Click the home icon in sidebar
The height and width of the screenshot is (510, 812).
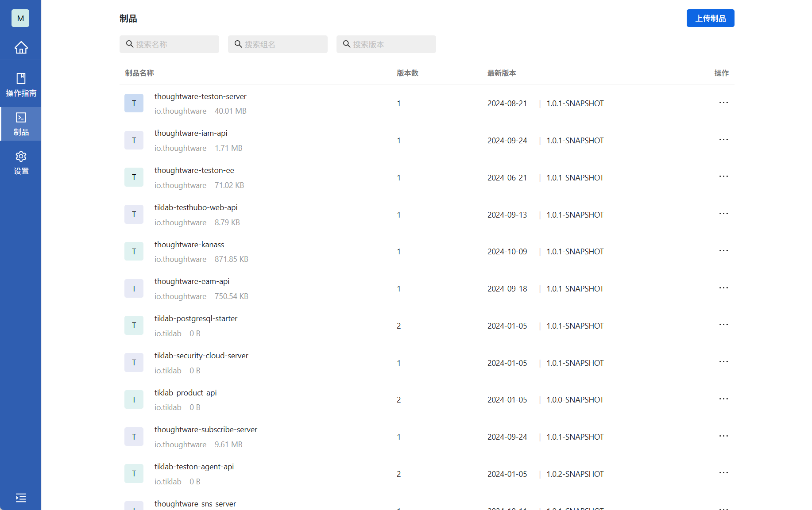point(21,47)
